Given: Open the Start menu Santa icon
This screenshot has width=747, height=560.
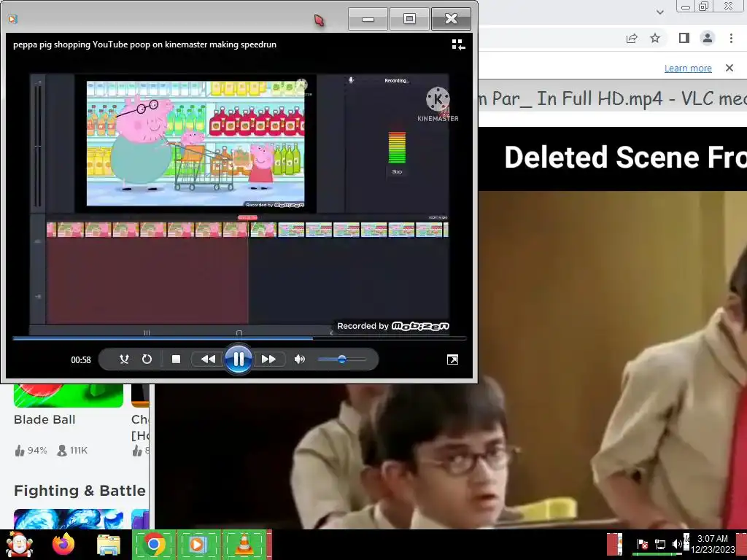Looking at the screenshot, I should point(19,544).
